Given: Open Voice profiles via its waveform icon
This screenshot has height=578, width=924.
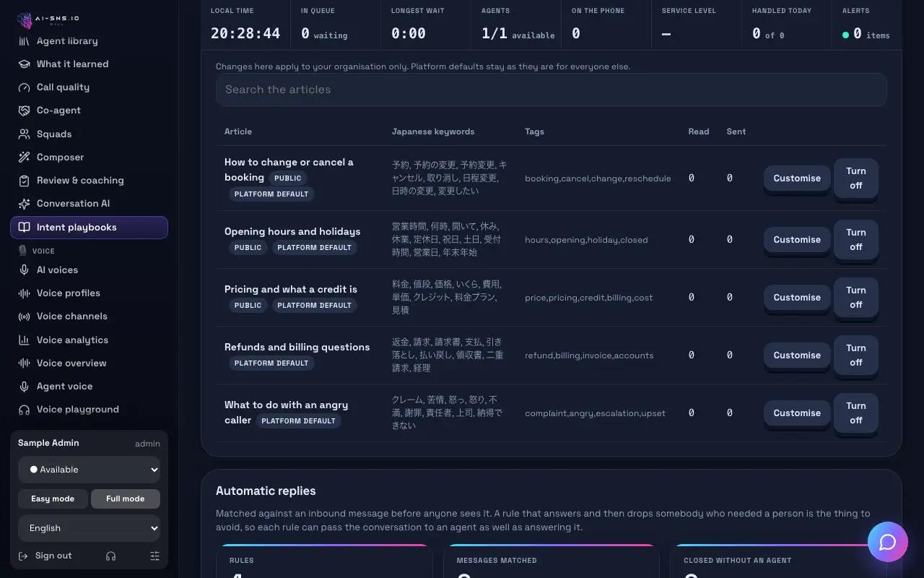Looking at the screenshot, I should [x=24, y=293].
